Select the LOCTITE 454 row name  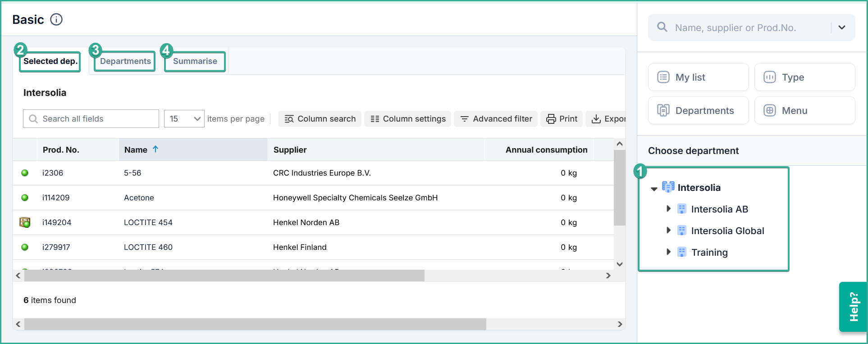point(148,222)
